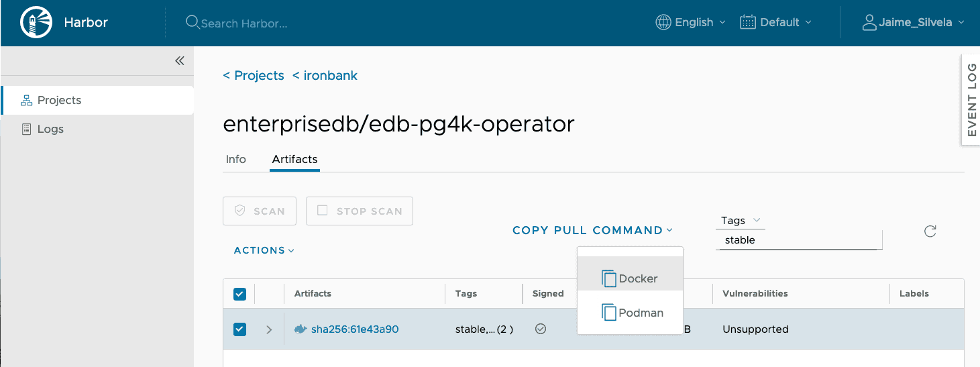Click the tag filter input field
This screenshot has width=980, height=367.
[x=798, y=240]
